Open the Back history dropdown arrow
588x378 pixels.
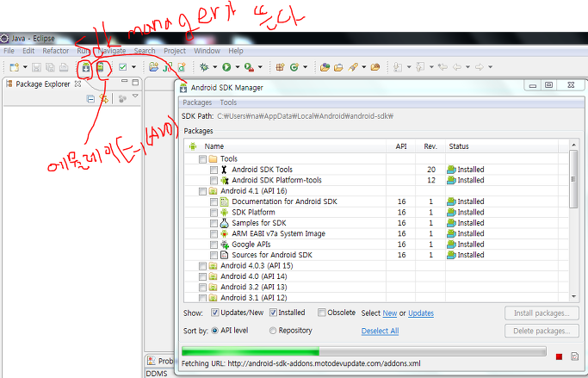coord(467,67)
